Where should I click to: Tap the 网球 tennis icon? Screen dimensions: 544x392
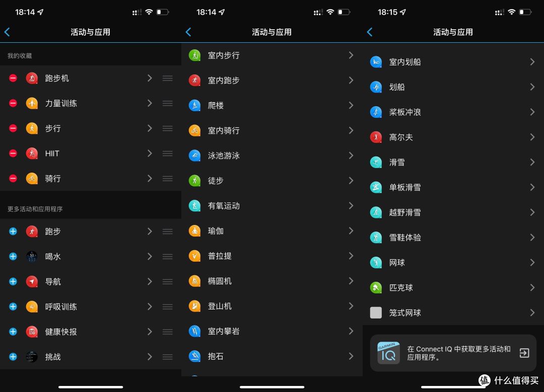pos(376,263)
